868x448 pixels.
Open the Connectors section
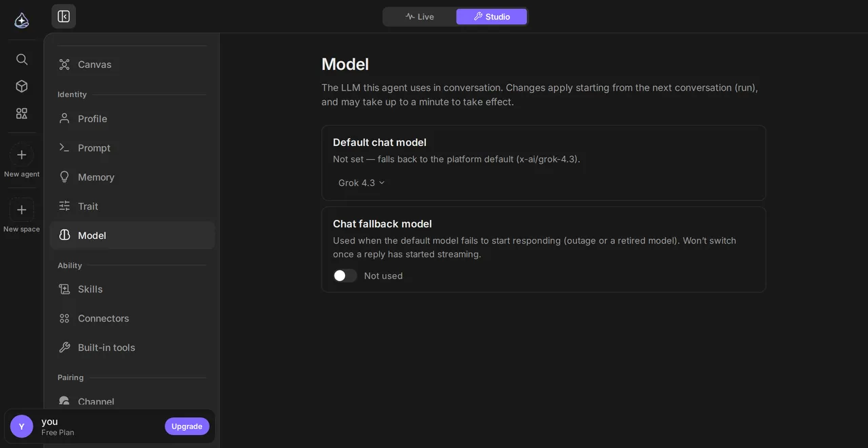pos(132,318)
